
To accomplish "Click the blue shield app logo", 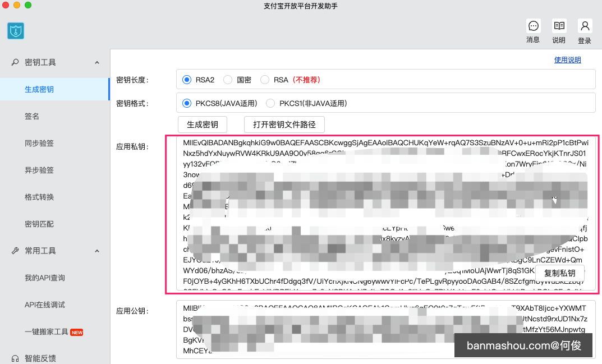I will click(x=16, y=31).
